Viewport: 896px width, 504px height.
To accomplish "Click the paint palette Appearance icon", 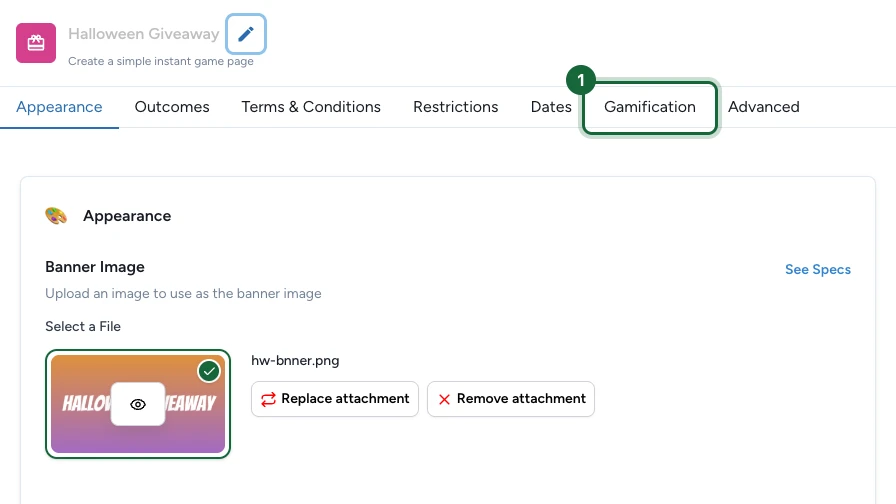I will click(x=56, y=216).
